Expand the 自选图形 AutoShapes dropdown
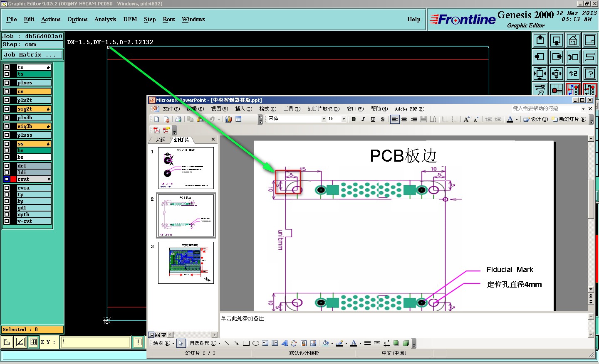The height and width of the screenshot is (364, 599). coord(205,343)
